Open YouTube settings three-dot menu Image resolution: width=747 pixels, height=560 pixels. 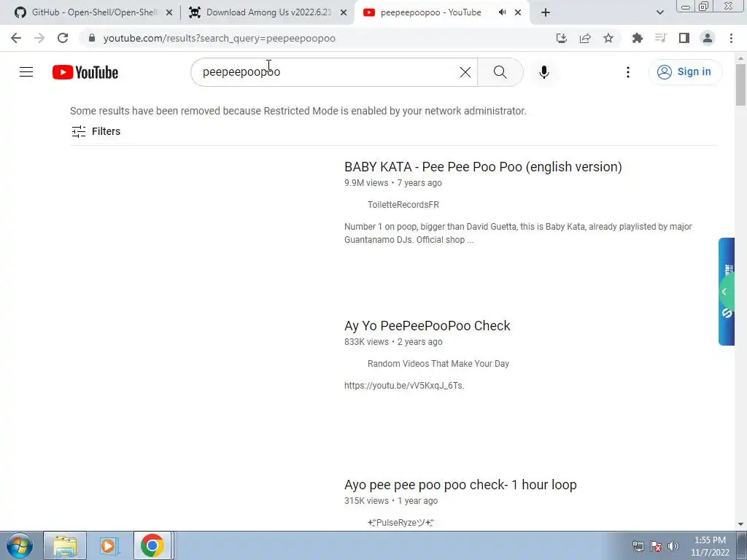[628, 72]
